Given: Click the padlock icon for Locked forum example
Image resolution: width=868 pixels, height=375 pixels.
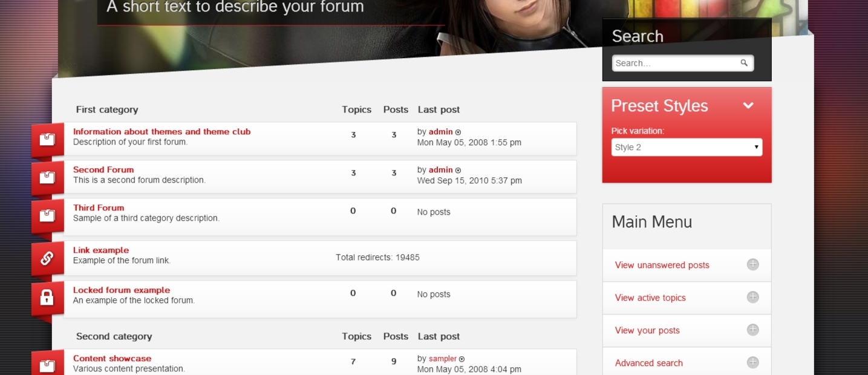Looking at the screenshot, I should (x=47, y=298).
